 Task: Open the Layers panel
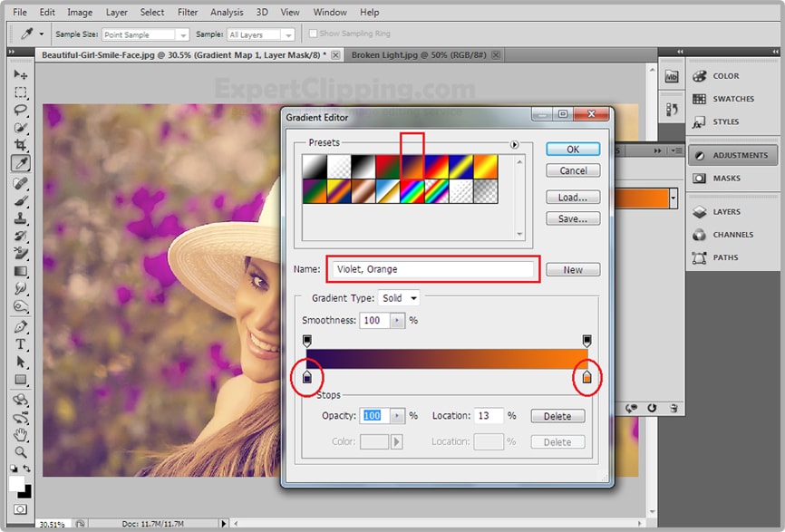tap(725, 212)
